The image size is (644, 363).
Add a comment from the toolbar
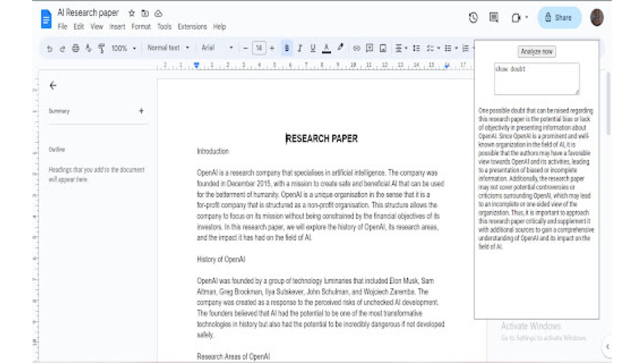[x=370, y=48]
